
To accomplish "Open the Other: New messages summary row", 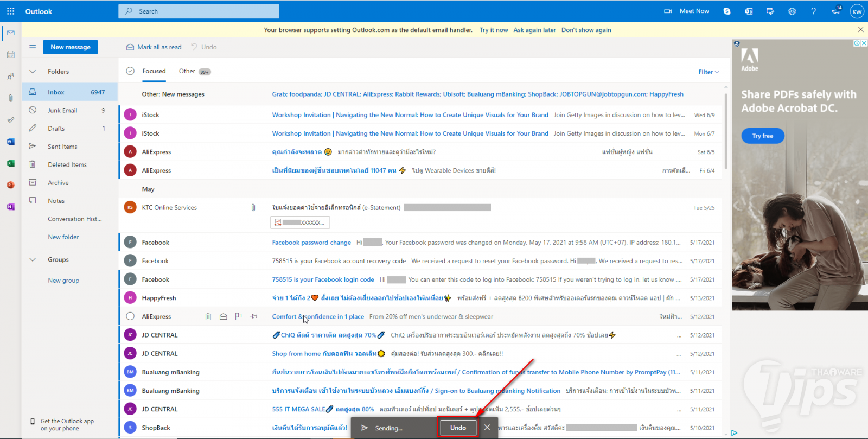I will pyautogui.click(x=420, y=94).
